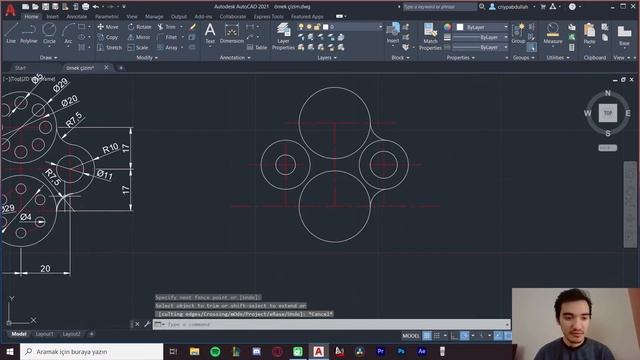Click Match Properties
This screenshot has height=360, width=640.
coord(430,36)
